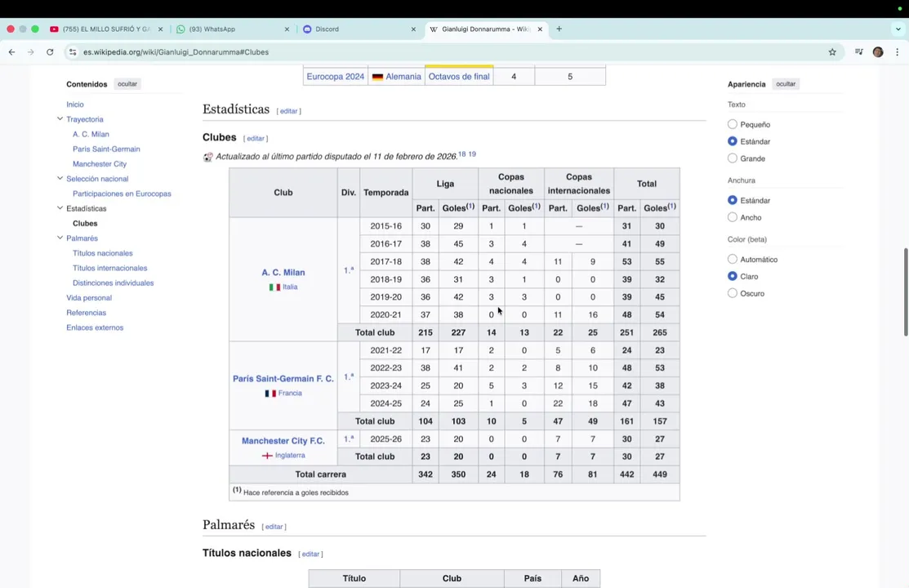The width and height of the screenshot is (909, 588).
Task: Open the A. C. Milan club link in table
Action: click(283, 273)
